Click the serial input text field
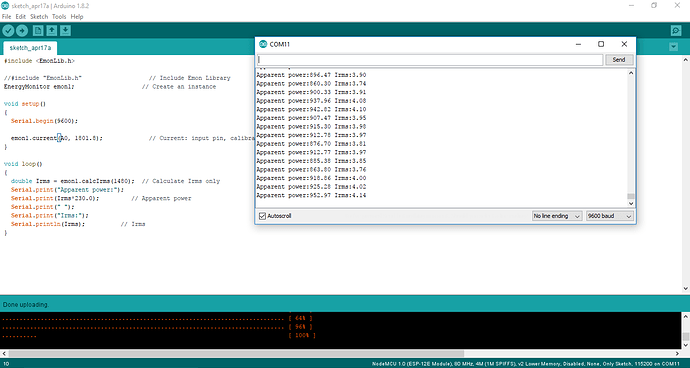The height and width of the screenshot is (368, 690). coord(430,60)
